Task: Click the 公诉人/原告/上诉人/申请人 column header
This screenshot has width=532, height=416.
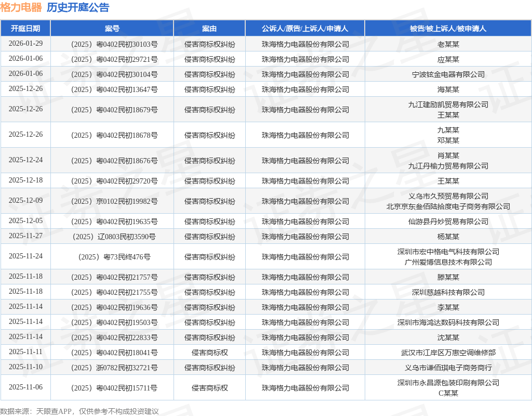Action: pos(304,29)
